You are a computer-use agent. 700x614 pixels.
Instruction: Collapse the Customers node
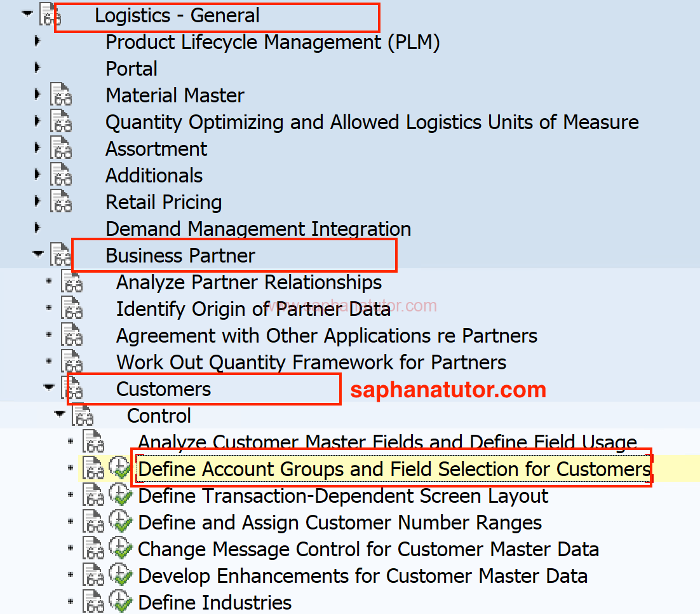tap(49, 387)
